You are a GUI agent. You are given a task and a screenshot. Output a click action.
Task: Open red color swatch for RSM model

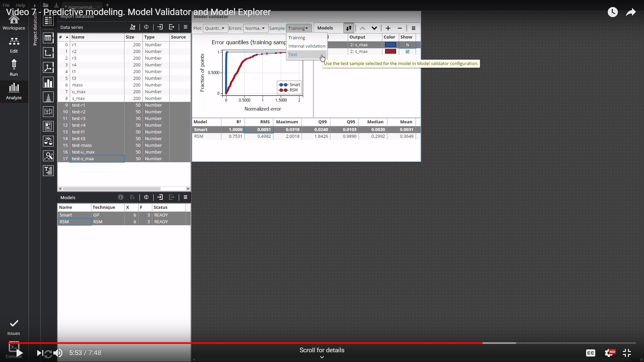click(x=390, y=51)
